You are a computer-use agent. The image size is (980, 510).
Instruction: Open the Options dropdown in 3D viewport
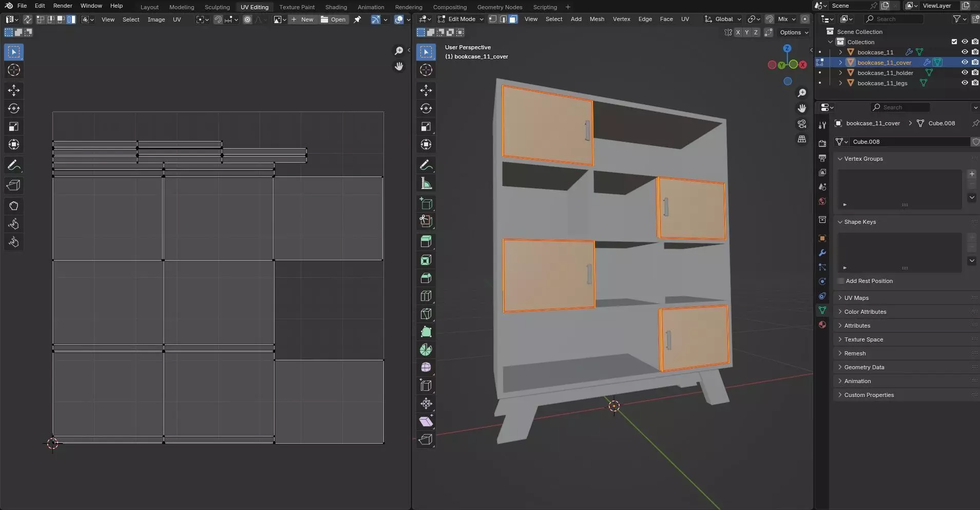coord(794,32)
